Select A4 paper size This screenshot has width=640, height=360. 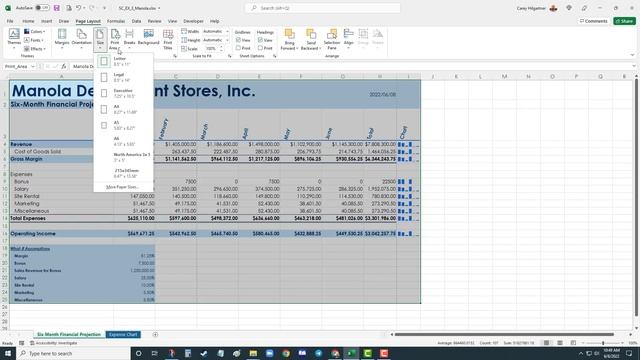pyautogui.click(x=123, y=109)
